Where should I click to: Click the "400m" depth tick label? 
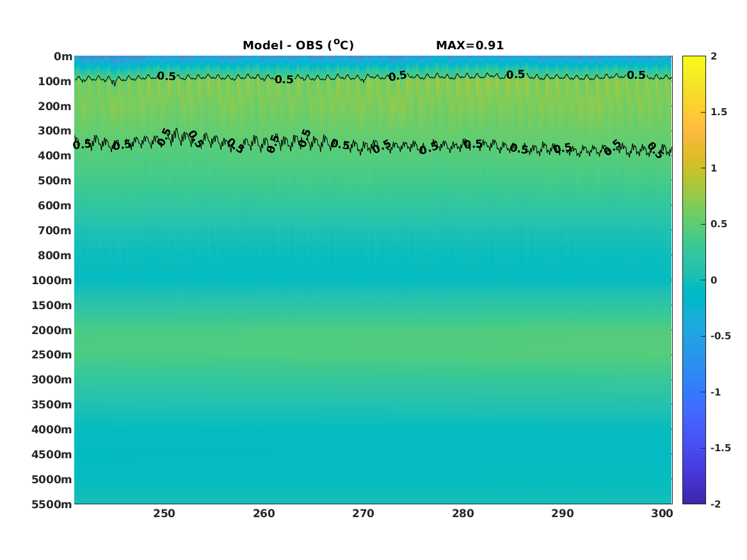[54, 156]
